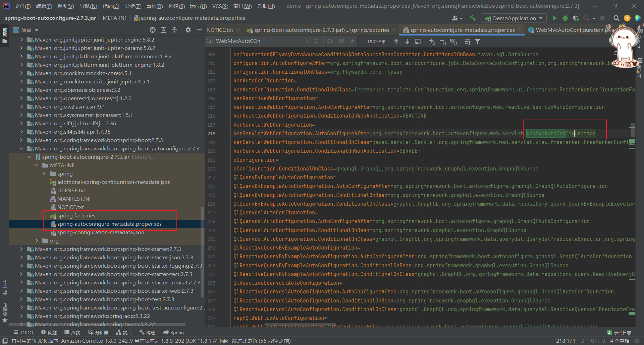Expand Maven spring-boot-starter-web:2.7.3 node
Image resolution: width=644 pixels, height=345 pixels.
(21, 291)
